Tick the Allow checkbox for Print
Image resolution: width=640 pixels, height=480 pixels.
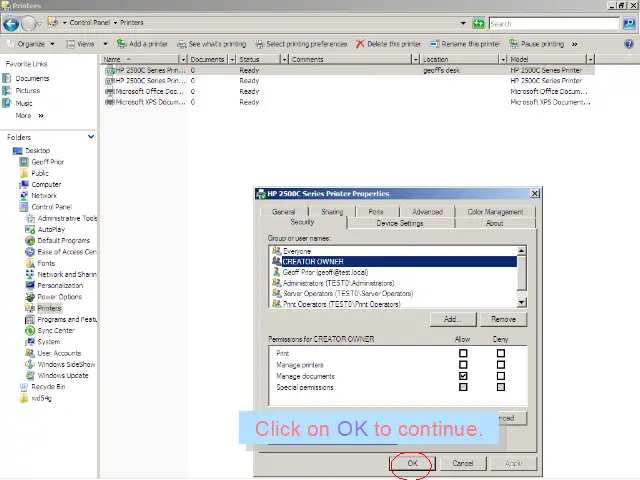point(463,353)
